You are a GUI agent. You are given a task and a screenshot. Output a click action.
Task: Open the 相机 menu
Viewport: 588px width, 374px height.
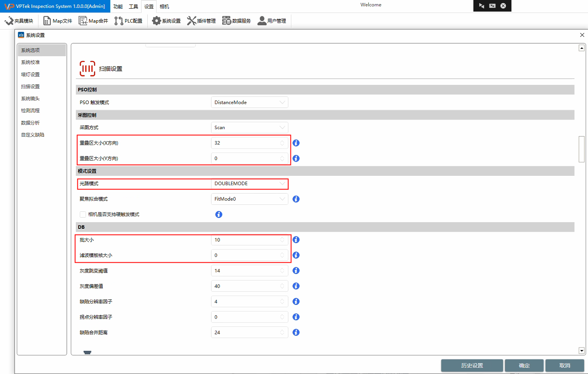(x=164, y=7)
